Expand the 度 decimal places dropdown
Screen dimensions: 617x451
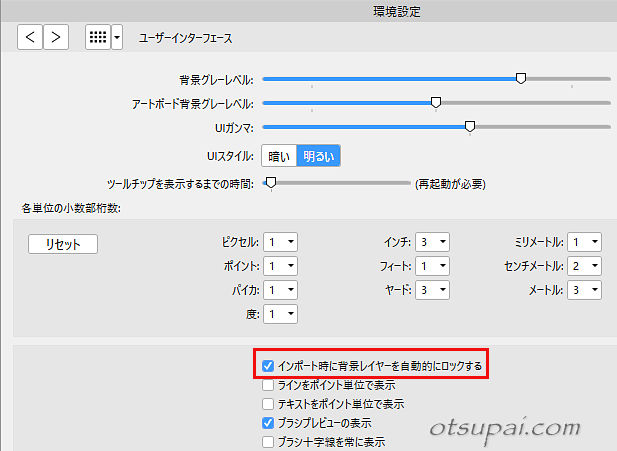(280, 314)
